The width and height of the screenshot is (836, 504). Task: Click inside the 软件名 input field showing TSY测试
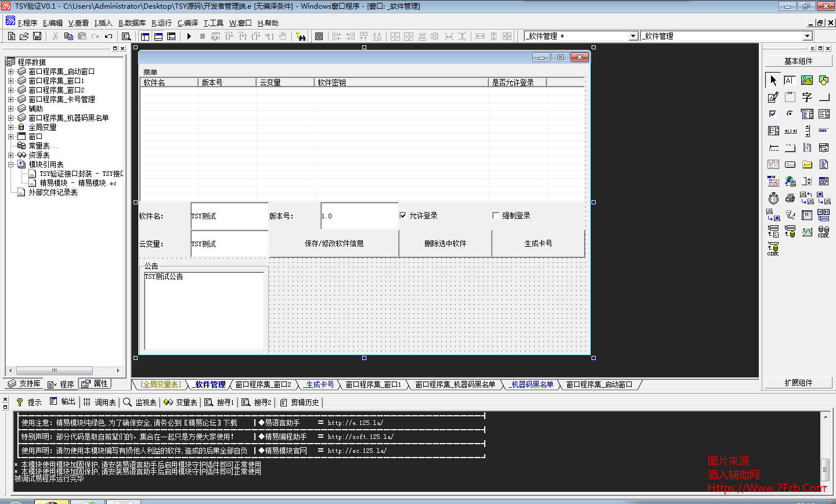click(x=229, y=215)
